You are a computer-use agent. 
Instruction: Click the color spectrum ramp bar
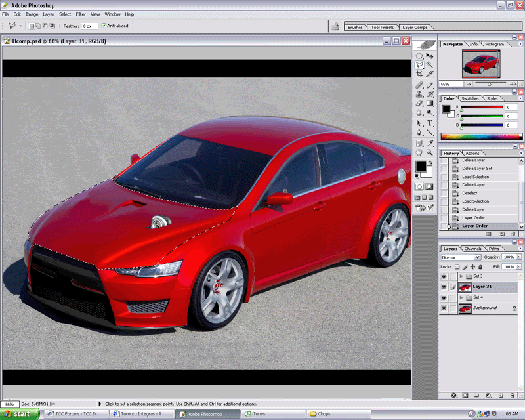(x=479, y=136)
